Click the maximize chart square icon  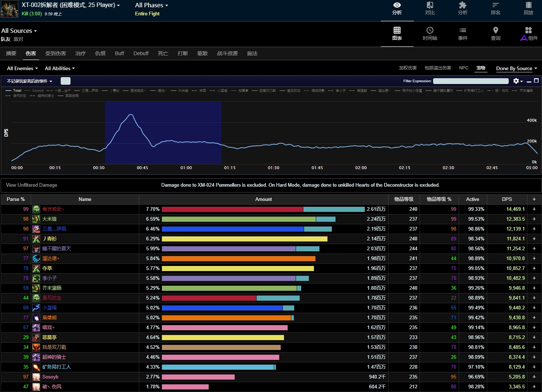pos(536,81)
